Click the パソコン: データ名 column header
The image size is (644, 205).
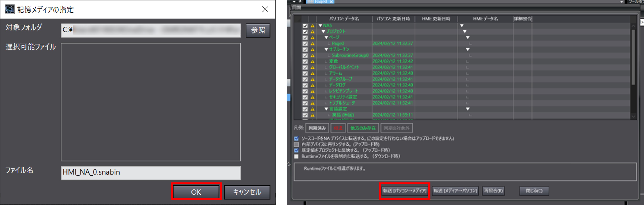344,19
